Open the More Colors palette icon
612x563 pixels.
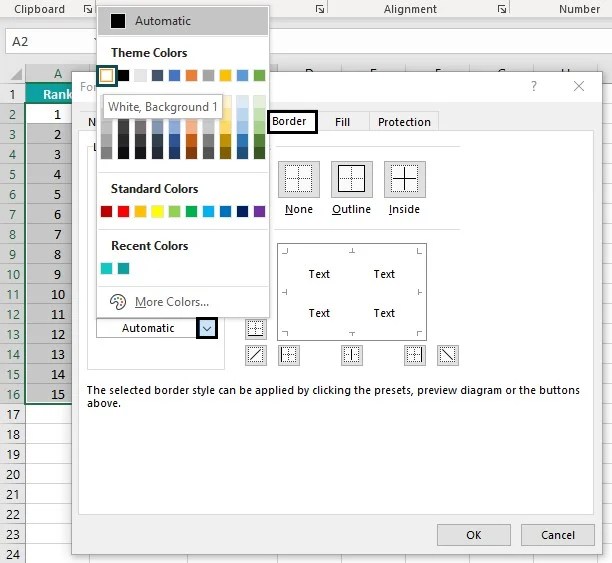pos(118,302)
